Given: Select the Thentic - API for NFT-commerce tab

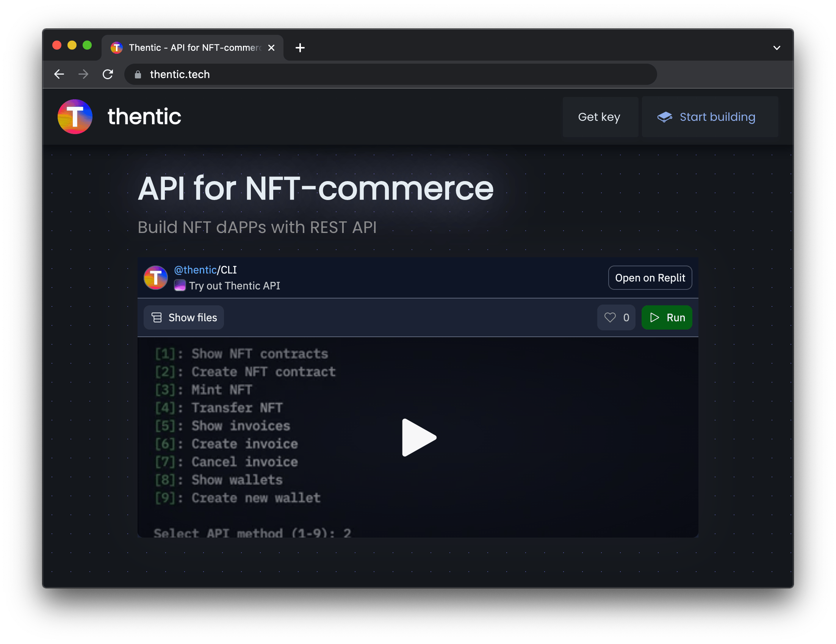Looking at the screenshot, I should tap(193, 48).
